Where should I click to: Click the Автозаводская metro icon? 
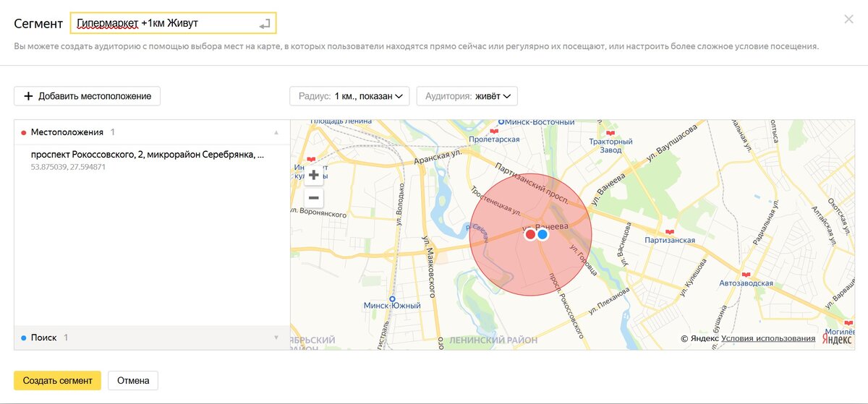coord(746,275)
